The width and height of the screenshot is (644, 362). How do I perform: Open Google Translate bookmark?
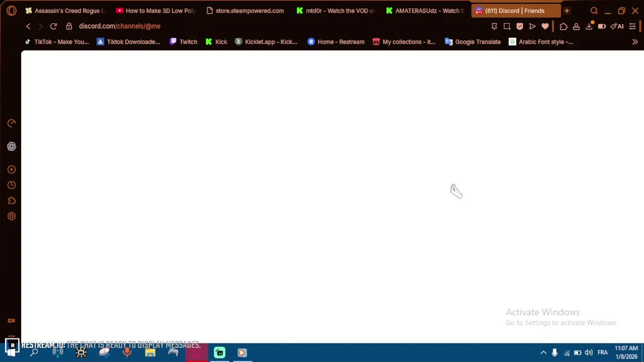(473, 42)
